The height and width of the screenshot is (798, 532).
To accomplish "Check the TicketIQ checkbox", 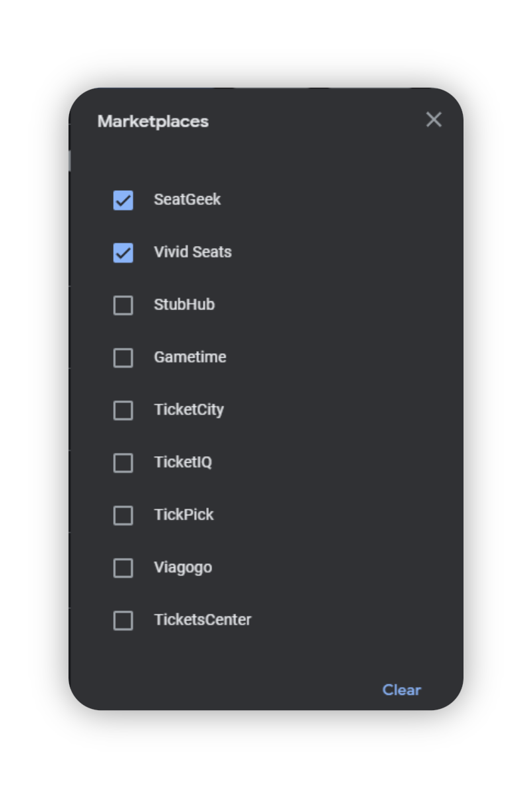I will (123, 463).
